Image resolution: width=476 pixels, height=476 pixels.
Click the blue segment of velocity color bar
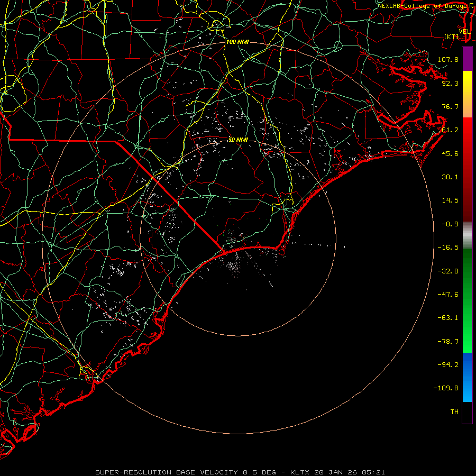pyautogui.click(x=467, y=377)
